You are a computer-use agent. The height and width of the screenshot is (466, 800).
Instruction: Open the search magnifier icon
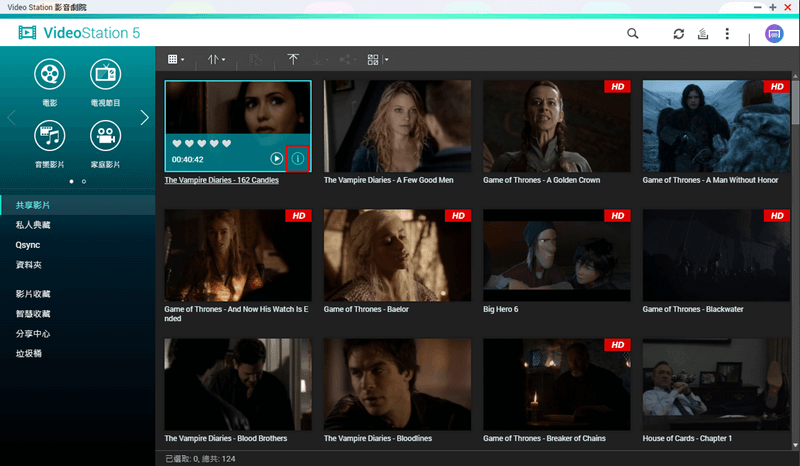633,34
